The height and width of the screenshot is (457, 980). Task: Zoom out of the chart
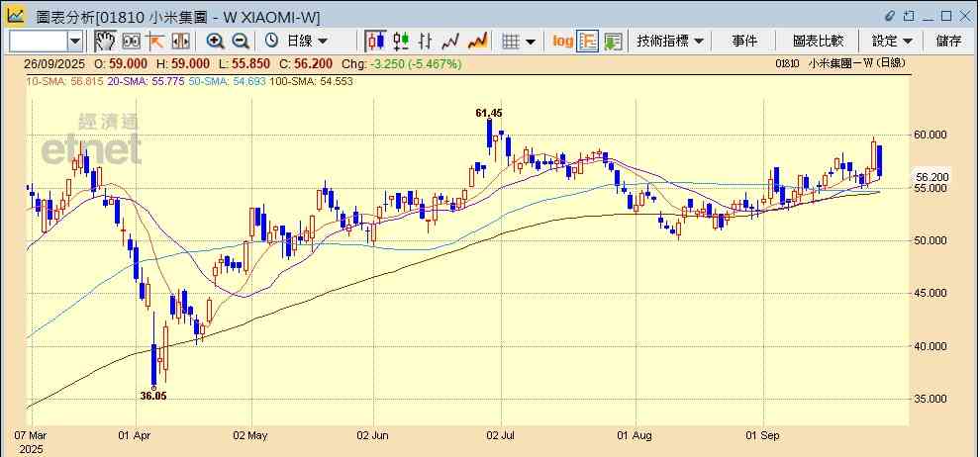pos(240,42)
